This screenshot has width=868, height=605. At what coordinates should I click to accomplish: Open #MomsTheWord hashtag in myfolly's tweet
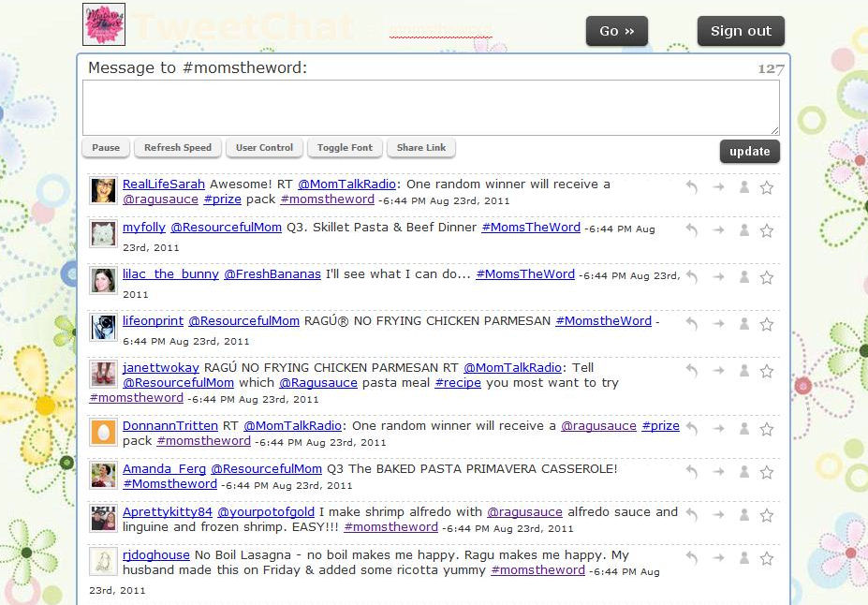[531, 228]
